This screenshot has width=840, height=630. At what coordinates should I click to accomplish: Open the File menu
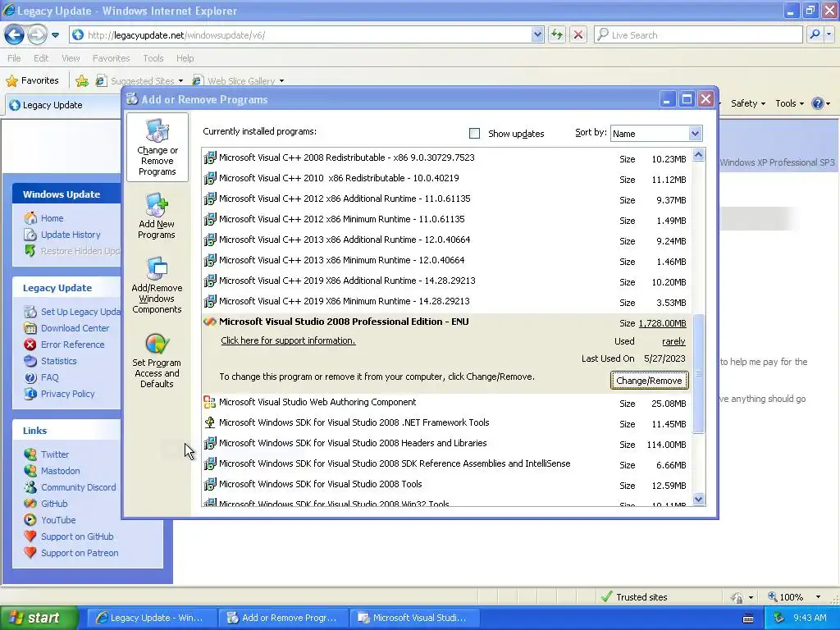15,58
